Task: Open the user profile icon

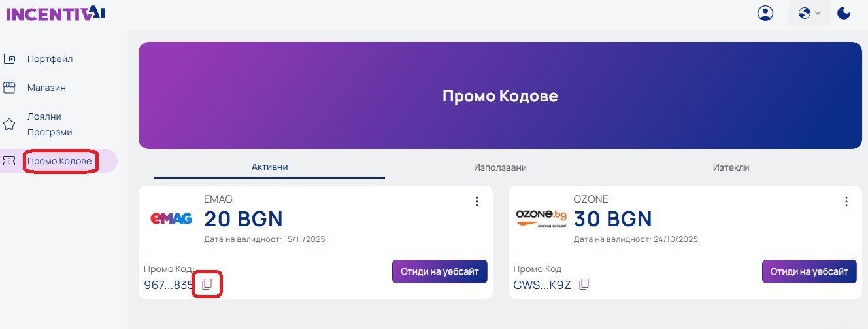Action: pos(765,13)
